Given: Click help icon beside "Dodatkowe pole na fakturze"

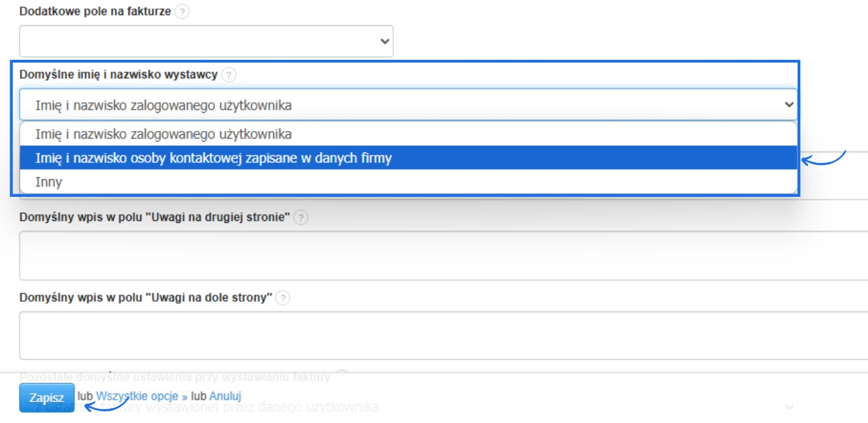Looking at the screenshot, I should pyautogui.click(x=183, y=12).
